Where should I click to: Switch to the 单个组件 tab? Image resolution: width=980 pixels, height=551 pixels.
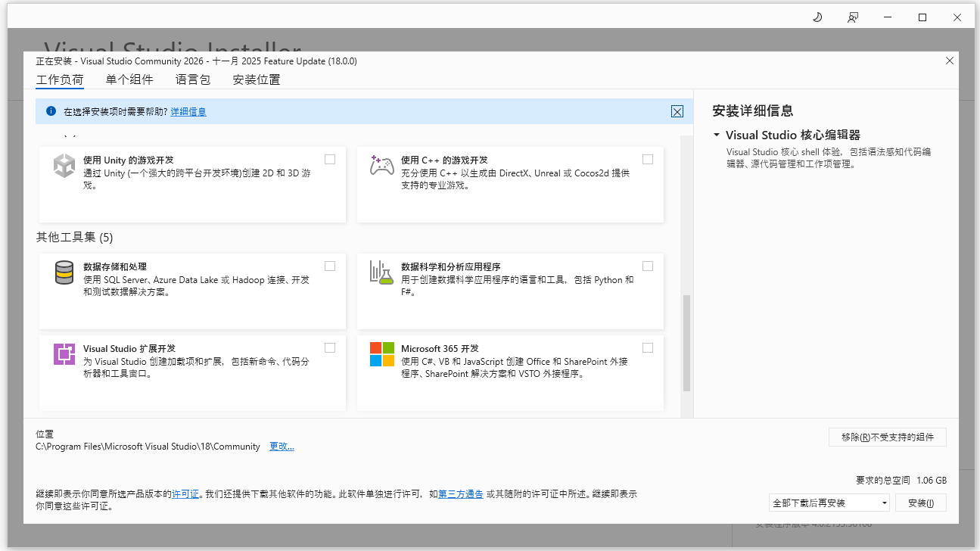pyautogui.click(x=129, y=79)
